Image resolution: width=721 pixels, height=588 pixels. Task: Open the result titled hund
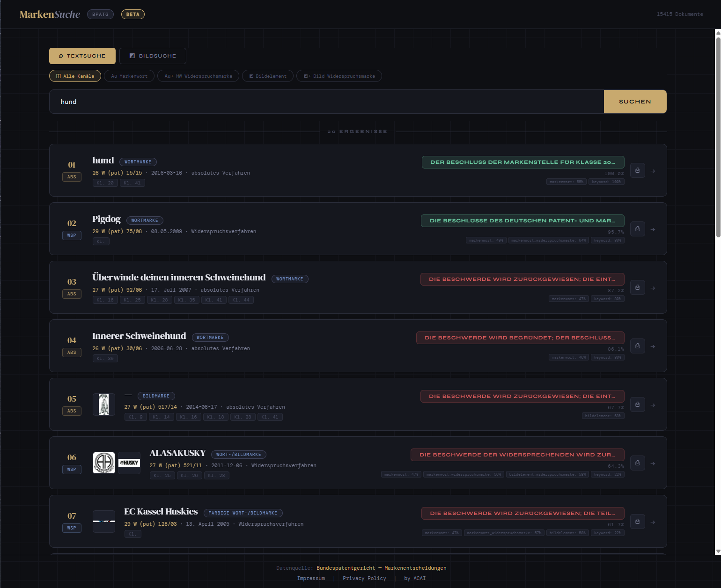point(103,161)
